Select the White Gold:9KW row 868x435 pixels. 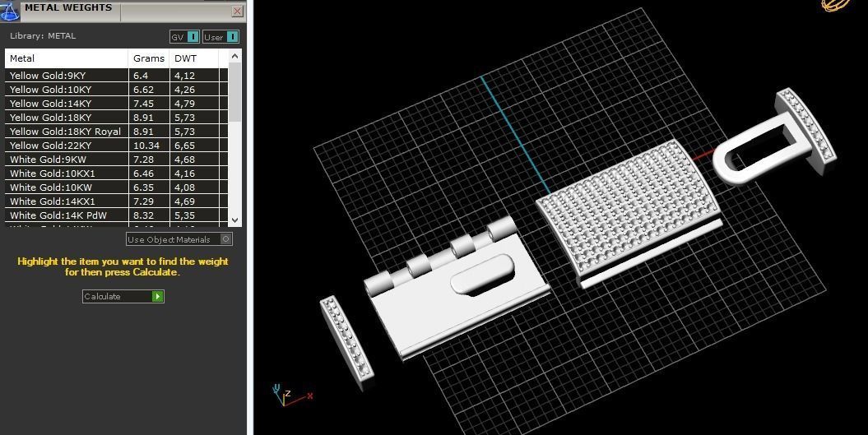116,160
